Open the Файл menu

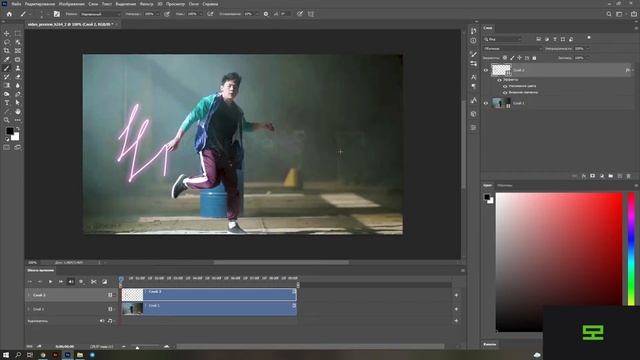click(x=16, y=4)
